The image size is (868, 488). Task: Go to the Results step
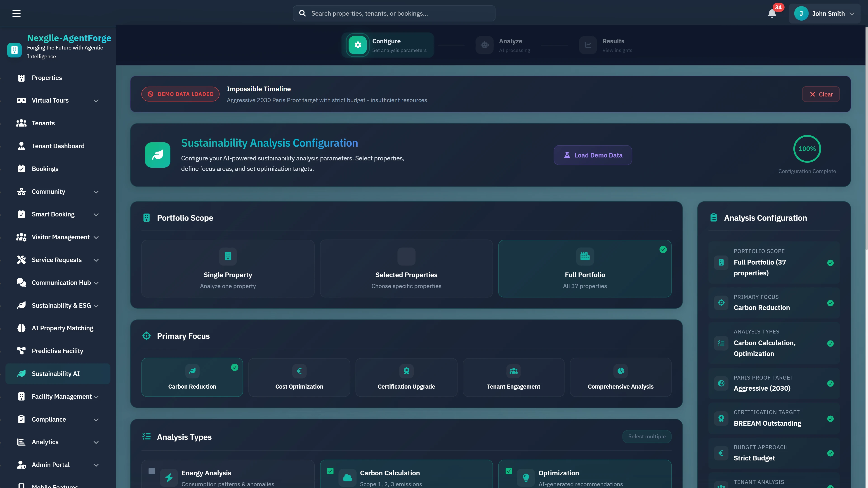point(606,45)
